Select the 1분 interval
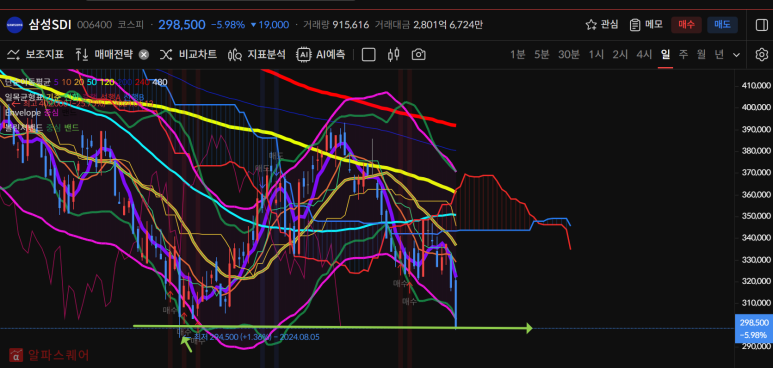 click(x=518, y=54)
